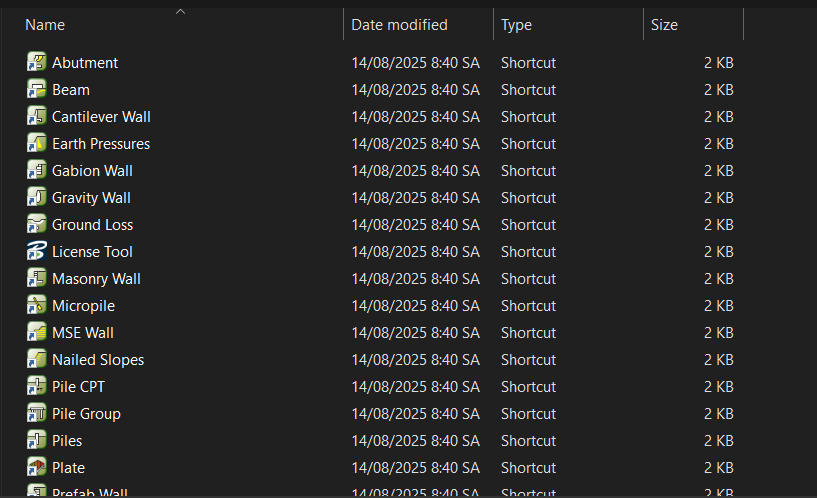This screenshot has width=817, height=498.
Task: Click the Gabion Wall shortcut icon
Action: (37, 170)
